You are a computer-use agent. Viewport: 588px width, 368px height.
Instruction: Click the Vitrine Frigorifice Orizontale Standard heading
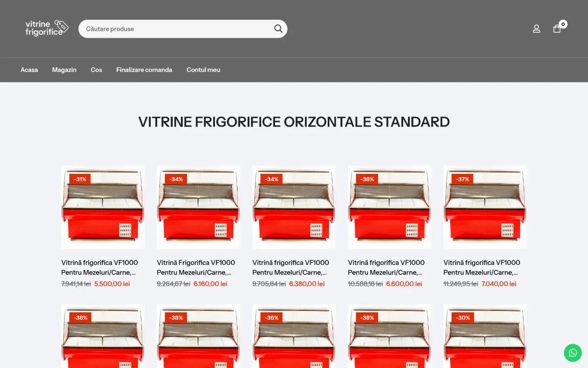point(294,122)
